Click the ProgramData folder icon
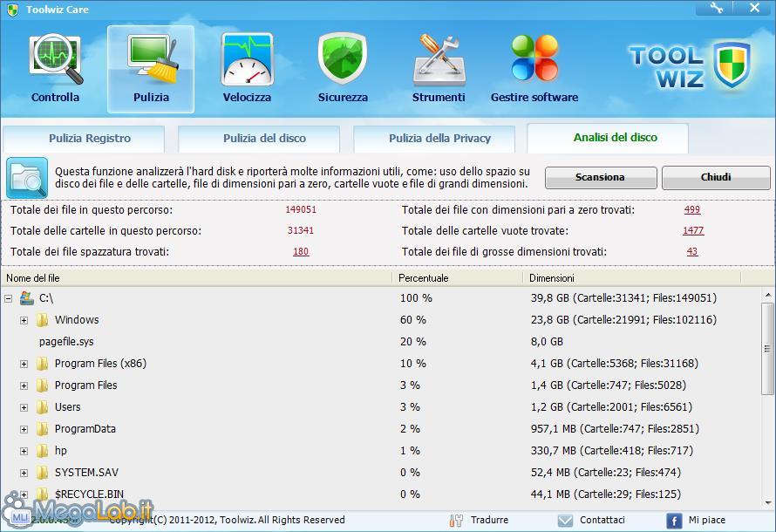This screenshot has width=776, height=532. point(43,429)
